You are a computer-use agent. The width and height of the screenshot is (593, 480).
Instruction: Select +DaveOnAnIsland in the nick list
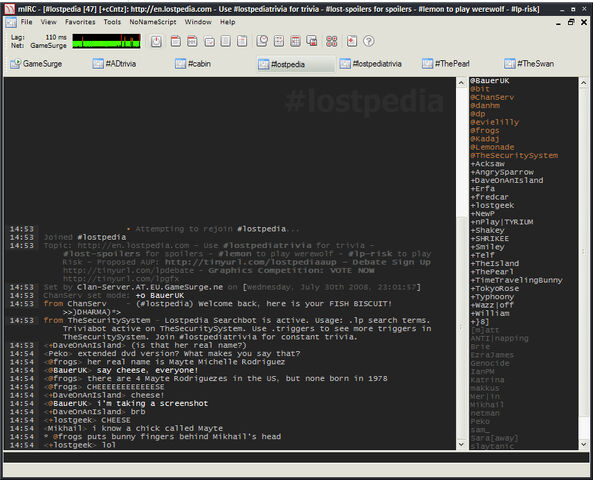click(x=506, y=180)
